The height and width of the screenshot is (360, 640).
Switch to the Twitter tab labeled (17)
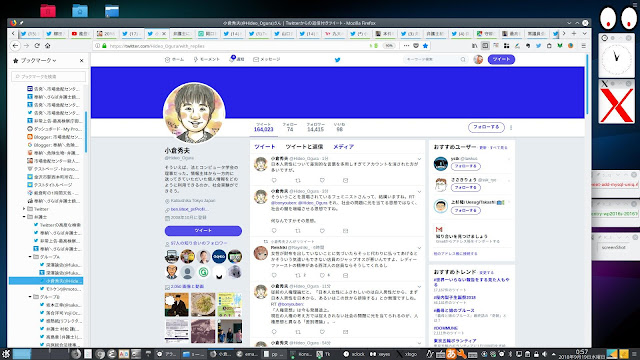coord(131,34)
